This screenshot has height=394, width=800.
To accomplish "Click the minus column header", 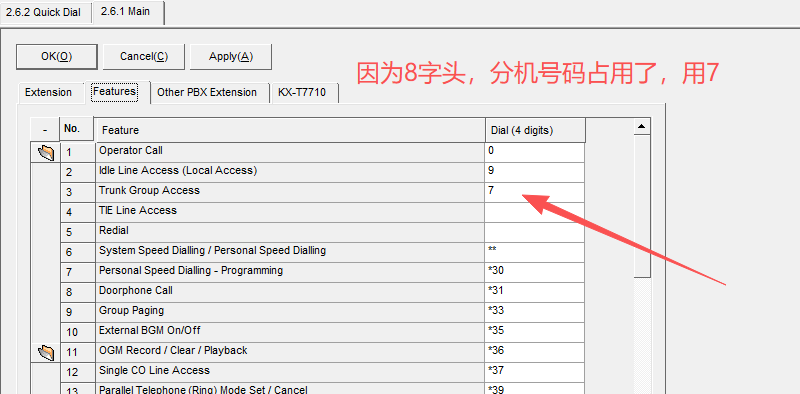I will 45,130.
